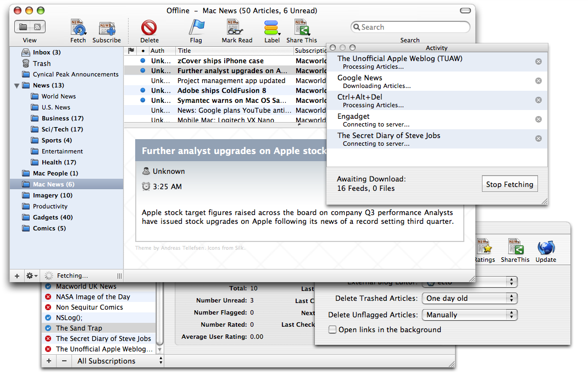Toggle unread dot for zCover iPhone case article
Viewport: 588px width, 385px height.
[x=142, y=61]
